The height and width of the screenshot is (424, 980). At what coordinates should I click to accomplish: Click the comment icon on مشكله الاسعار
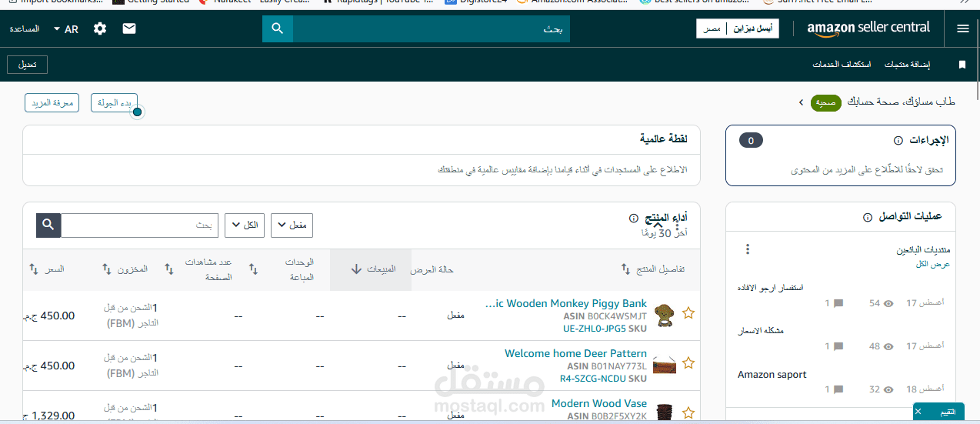[x=838, y=346]
